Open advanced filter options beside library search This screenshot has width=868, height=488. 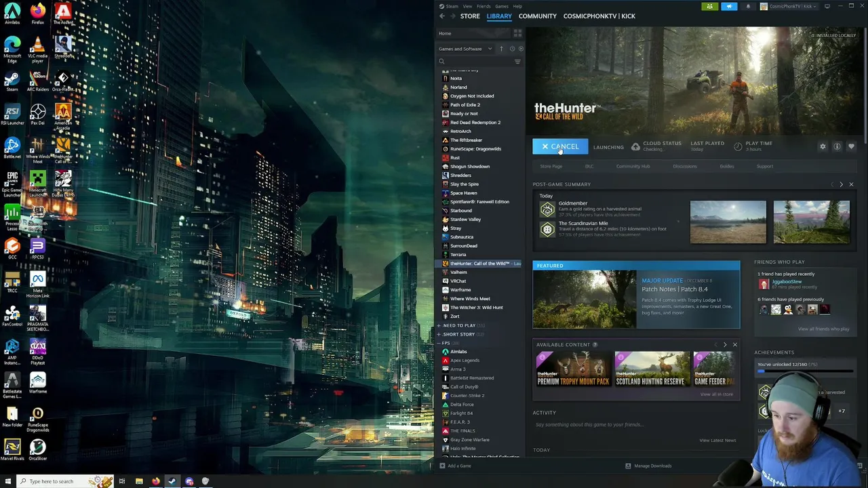[517, 62]
